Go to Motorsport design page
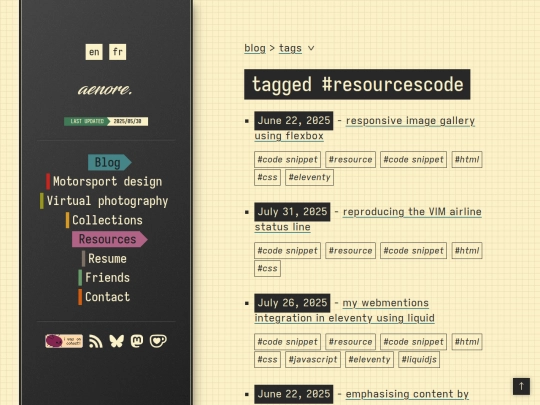540x405 pixels. (104, 181)
